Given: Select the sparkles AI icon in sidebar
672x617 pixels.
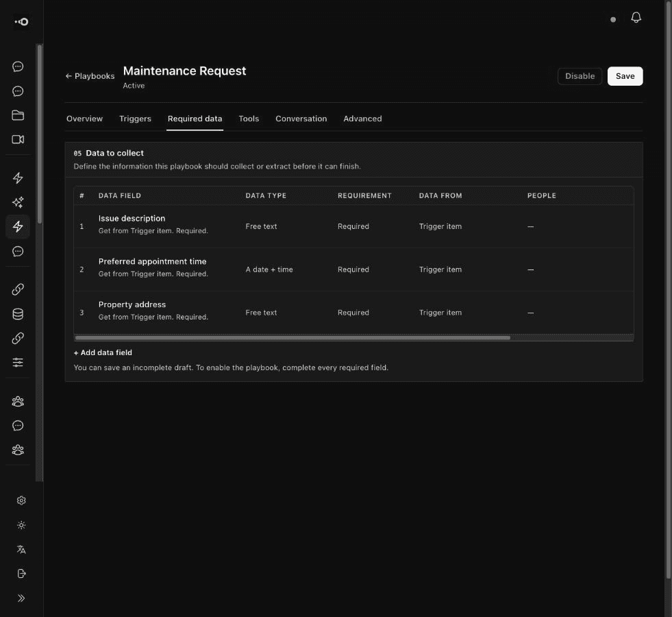Looking at the screenshot, I should pyautogui.click(x=18, y=202).
